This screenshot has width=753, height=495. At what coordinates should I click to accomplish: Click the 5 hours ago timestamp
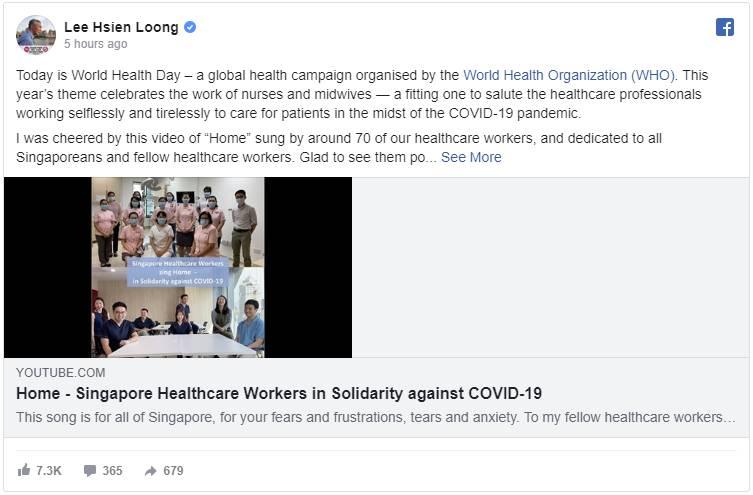point(96,44)
